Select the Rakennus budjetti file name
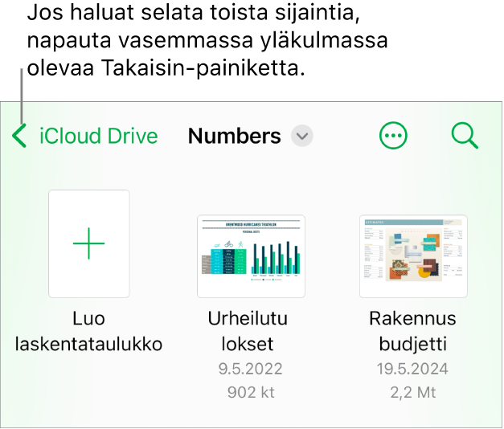 tap(412, 331)
